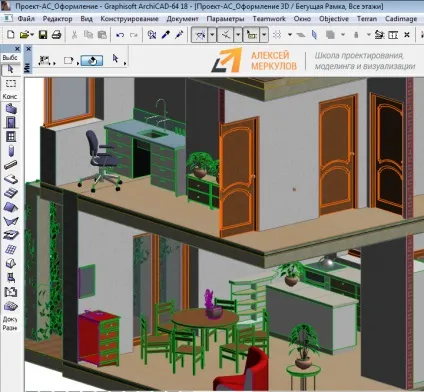
Task: Expand the Разн toolbox section
Action: point(10,328)
